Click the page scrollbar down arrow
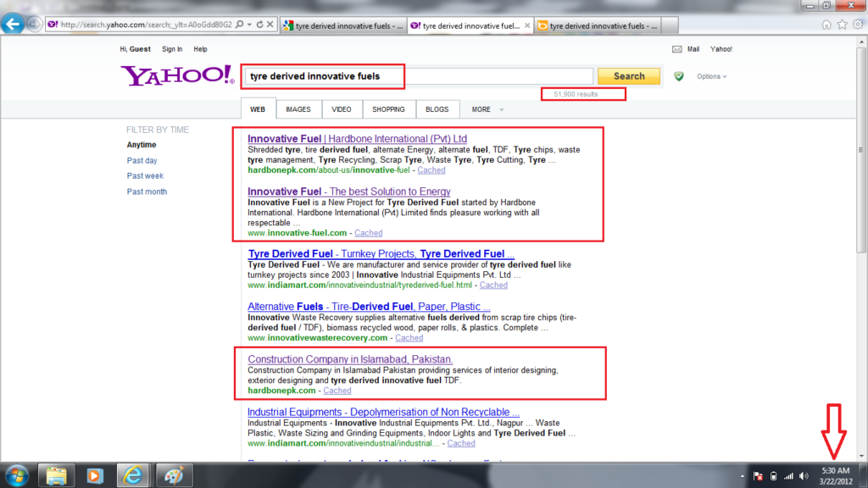Image resolution: width=868 pixels, height=488 pixels. [x=861, y=457]
